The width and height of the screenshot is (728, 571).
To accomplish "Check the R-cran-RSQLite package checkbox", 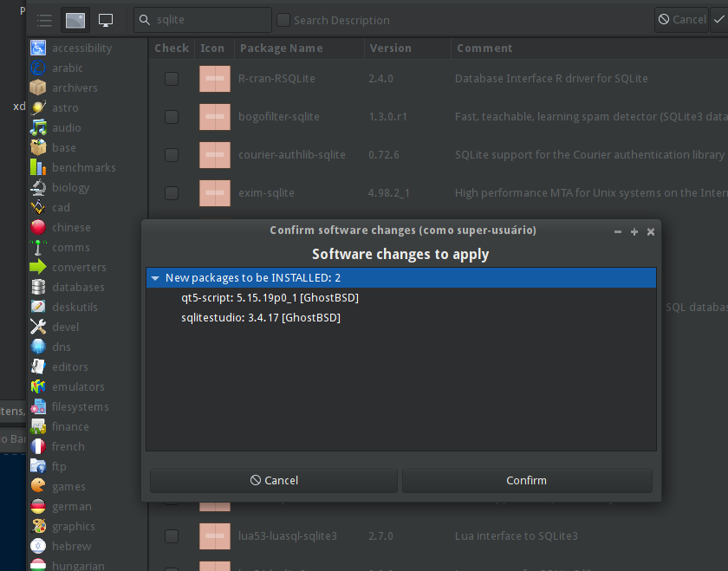I will click(x=172, y=79).
